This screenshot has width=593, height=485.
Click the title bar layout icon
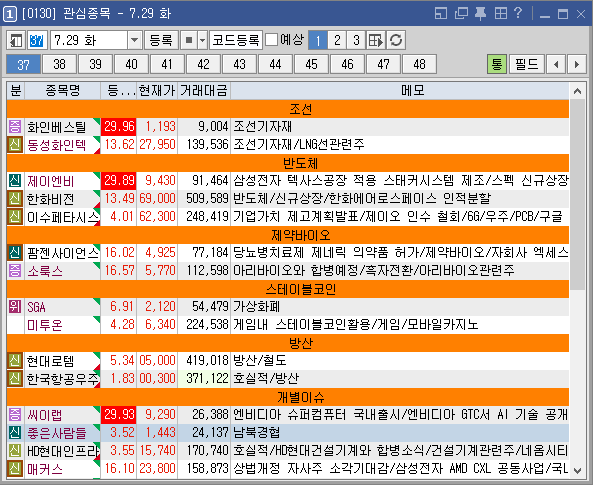[x=441, y=14]
